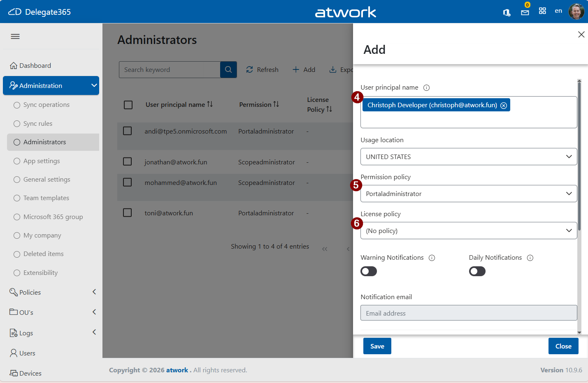Go to first page of entries
The height and width of the screenshot is (383, 588).
click(x=325, y=249)
